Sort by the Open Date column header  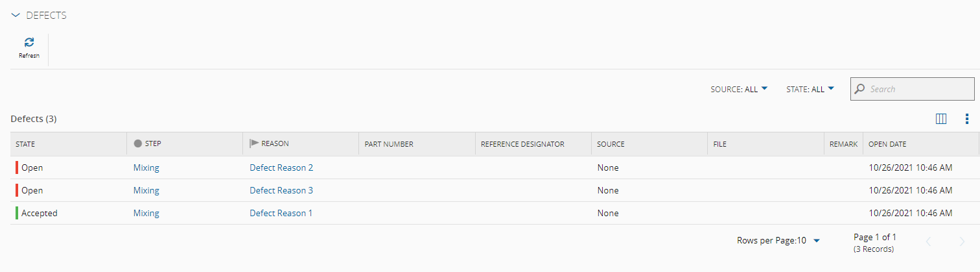point(887,144)
